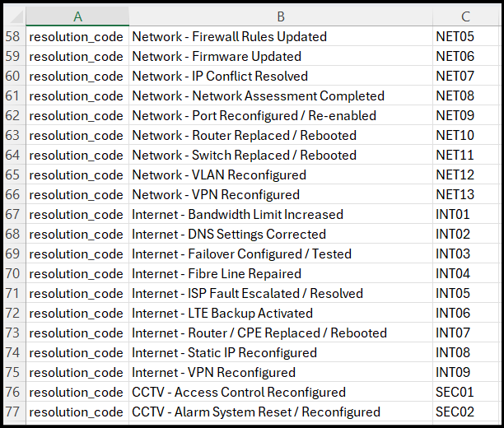
Task: Select the Network - IP Conflict Resolved cell
Action: [281, 76]
